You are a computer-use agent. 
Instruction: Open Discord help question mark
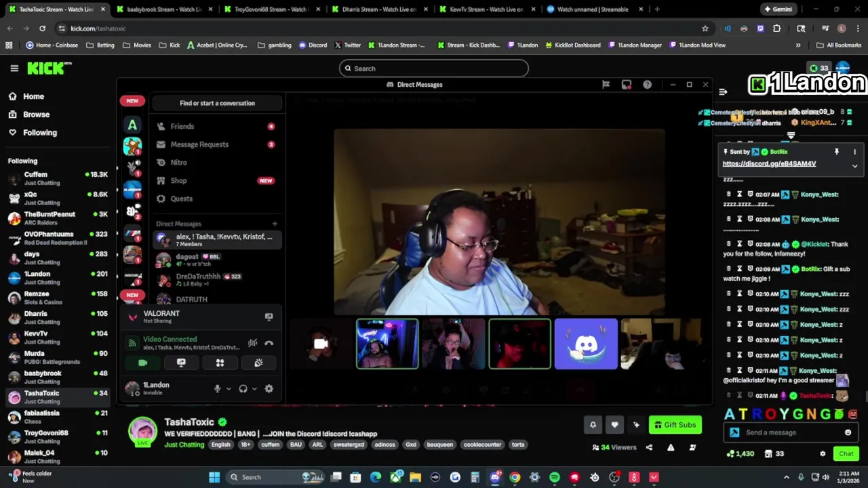[x=647, y=85]
